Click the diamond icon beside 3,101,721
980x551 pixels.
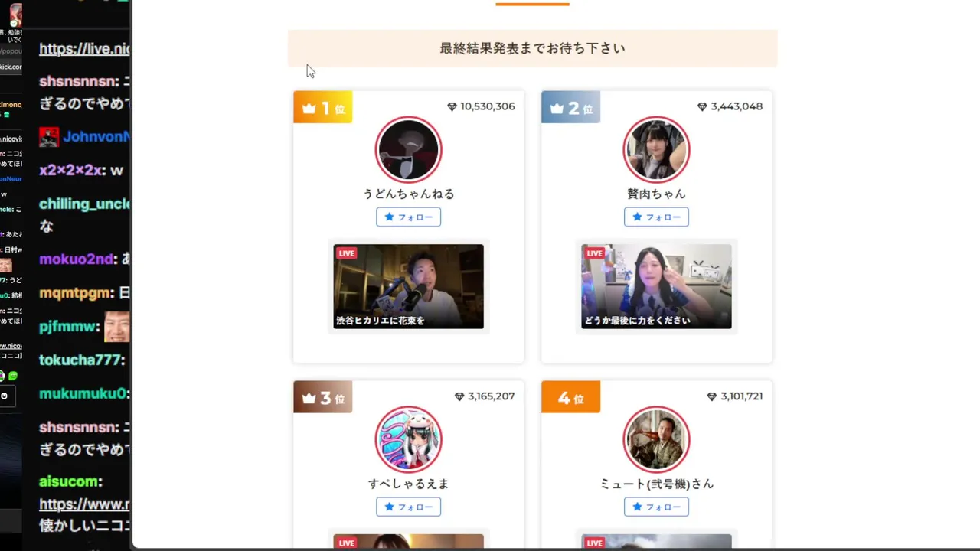pos(712,396)
